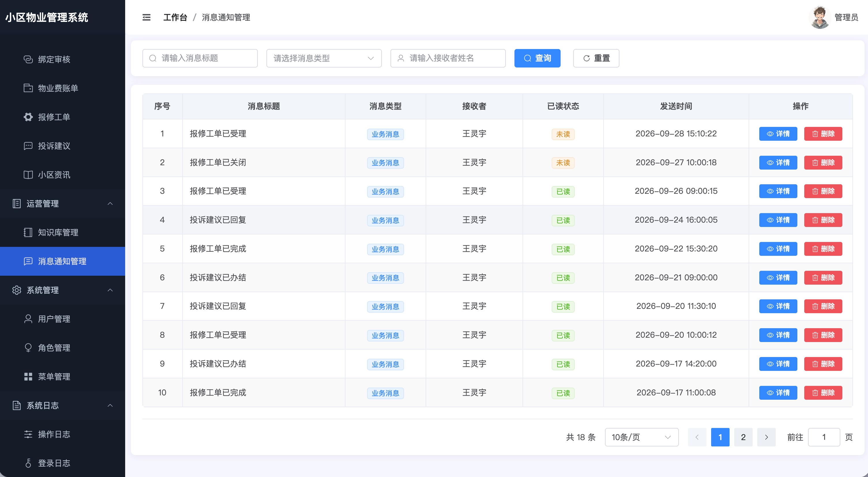The width and height of the screenshot is (868, 477).
Task: Click the 登录日志 icon
Action: [x=28, y=463]
